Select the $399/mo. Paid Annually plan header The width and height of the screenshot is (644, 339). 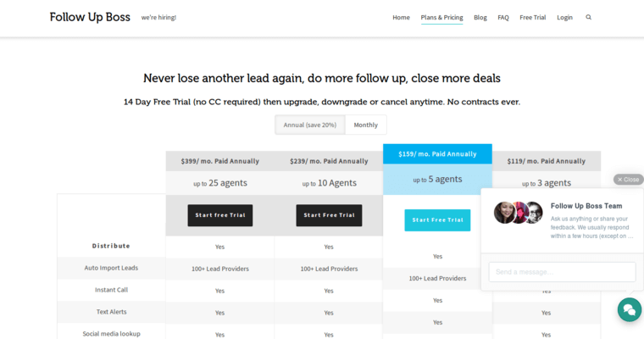coord(219,161)
